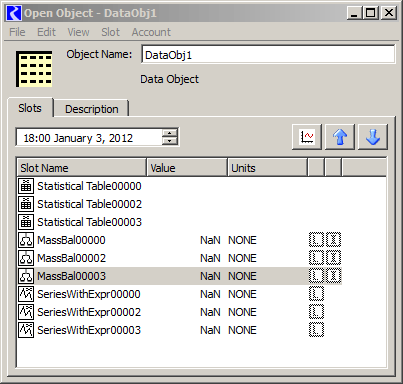Viewport: 403px width, 384px height.
Task: Click the L indicator in MassBal00000 row
Action: (316, 240)
